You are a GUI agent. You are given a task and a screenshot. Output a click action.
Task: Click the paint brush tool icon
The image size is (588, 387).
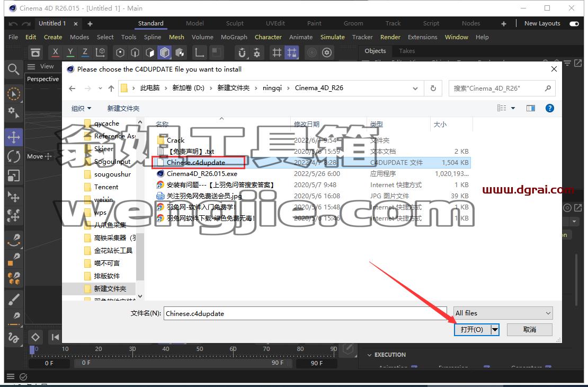pyautogui.click(x=14, y=299)
